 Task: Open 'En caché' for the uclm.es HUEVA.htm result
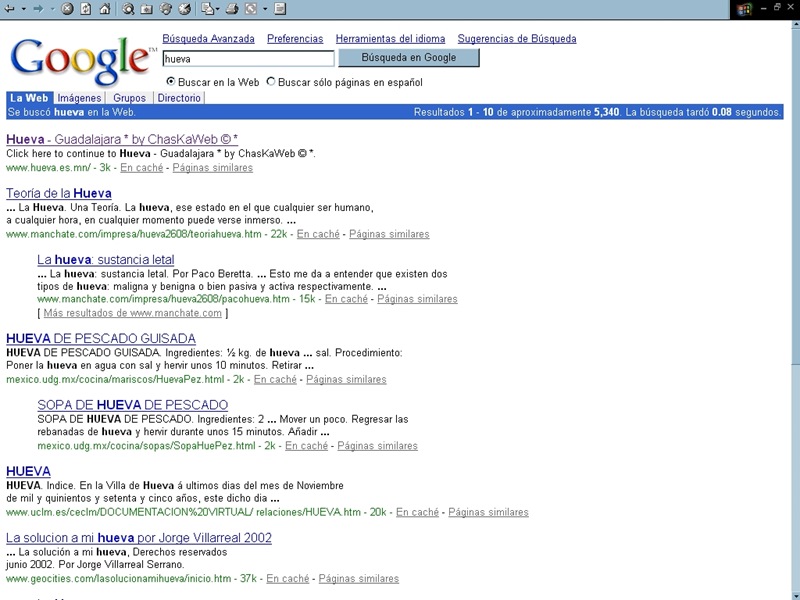coord(417,512)
